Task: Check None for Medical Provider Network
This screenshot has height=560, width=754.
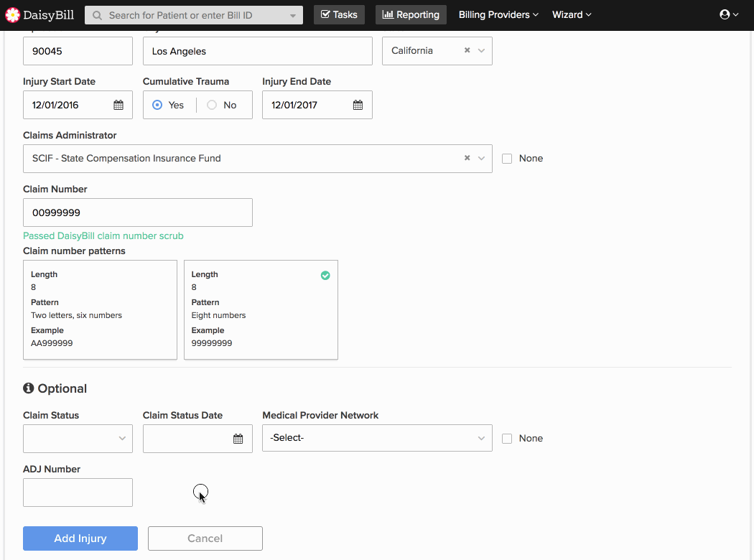Action: tap(507, 439)
